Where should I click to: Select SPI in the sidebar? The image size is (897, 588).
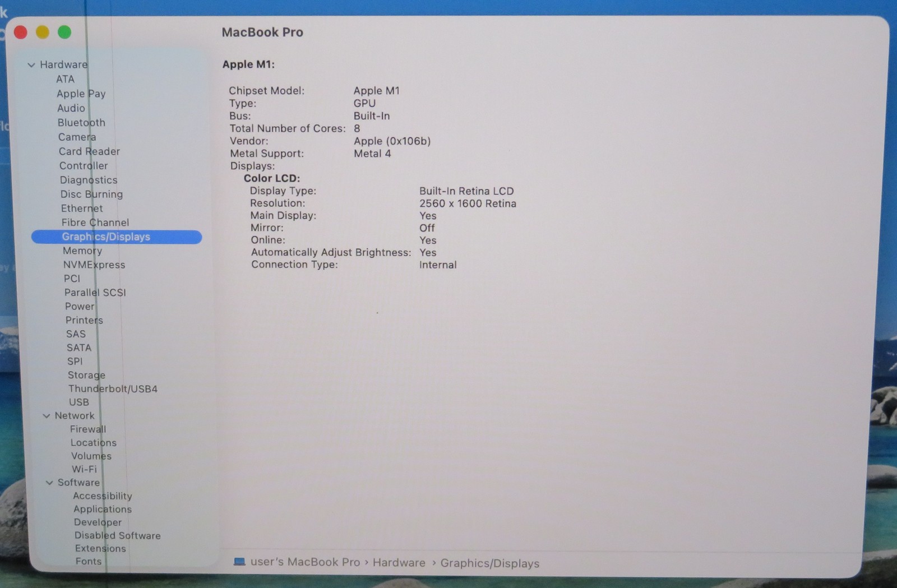point(75,362)
